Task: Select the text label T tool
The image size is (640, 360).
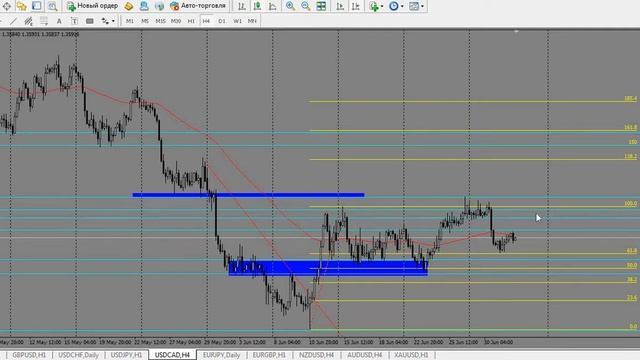Action: 74,21
